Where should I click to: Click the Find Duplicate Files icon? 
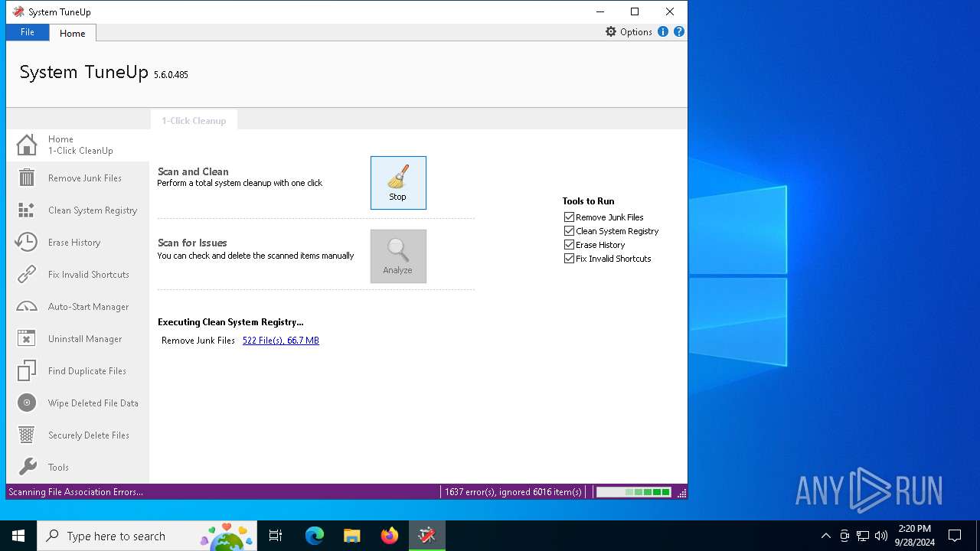click(x=27, y=370)
